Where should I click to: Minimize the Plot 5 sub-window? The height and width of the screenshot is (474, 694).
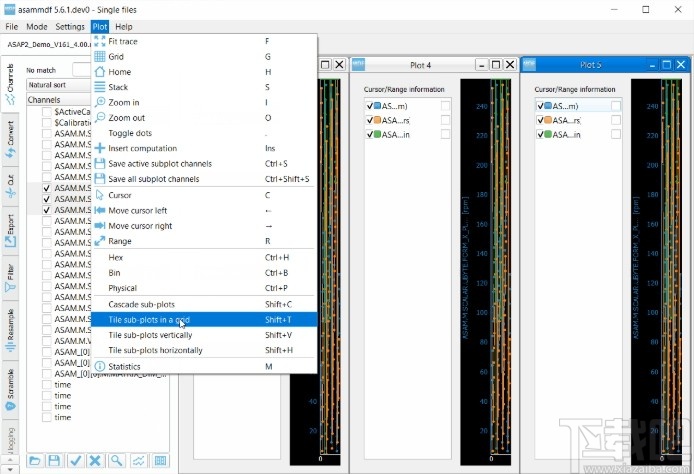[652, 65]
